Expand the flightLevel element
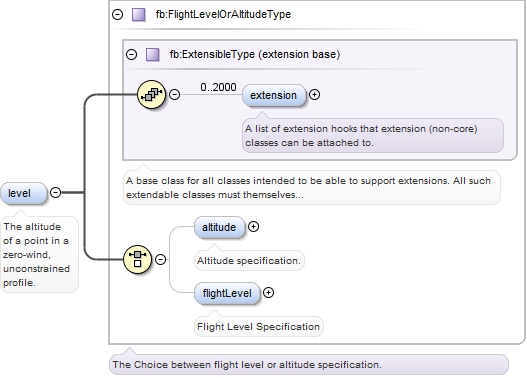 [268, 293]
